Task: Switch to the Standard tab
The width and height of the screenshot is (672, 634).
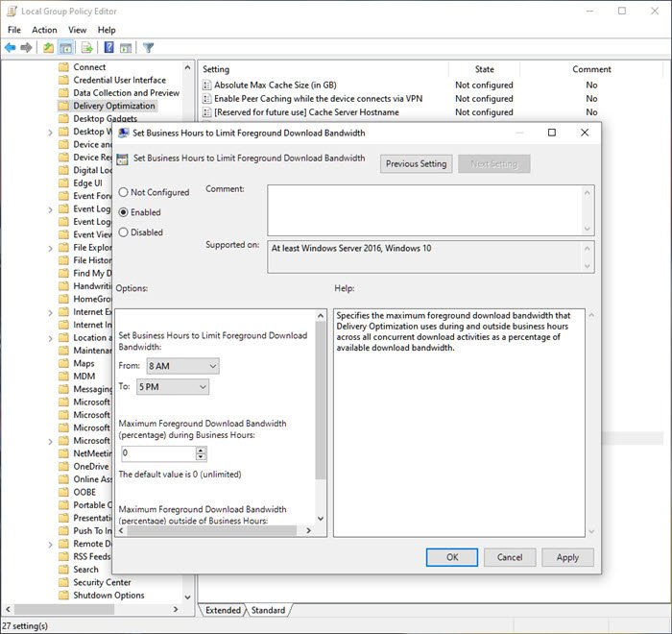Action: [x=268, y=610]
